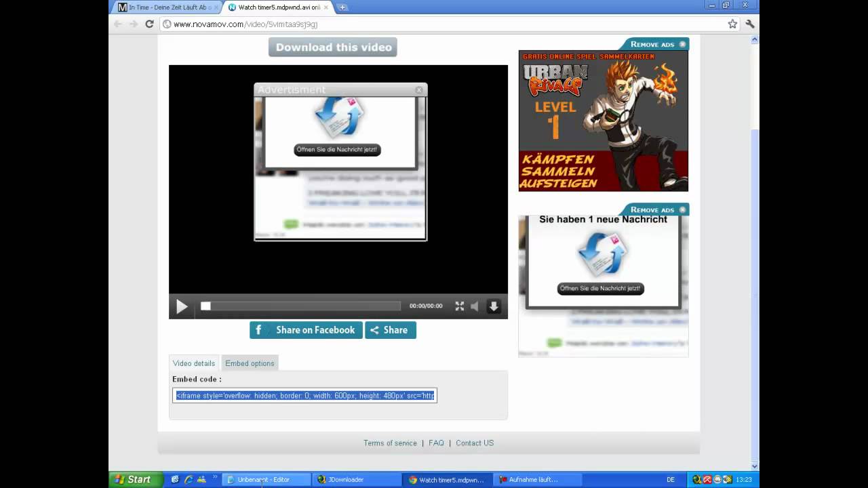Image resolution: width=868 pixels, height=488 pixels.
Task: Open the Windows Start menu
Action: click(136, 479)
